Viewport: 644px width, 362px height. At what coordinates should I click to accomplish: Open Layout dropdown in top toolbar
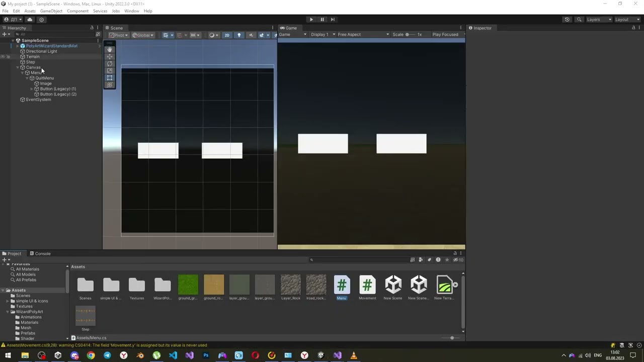coord(627,20)
